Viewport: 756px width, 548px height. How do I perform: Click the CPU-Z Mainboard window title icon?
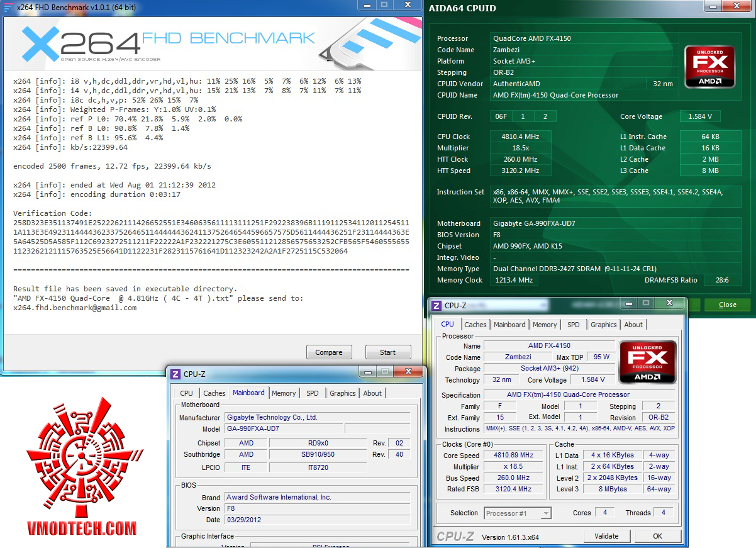point(175,374)
